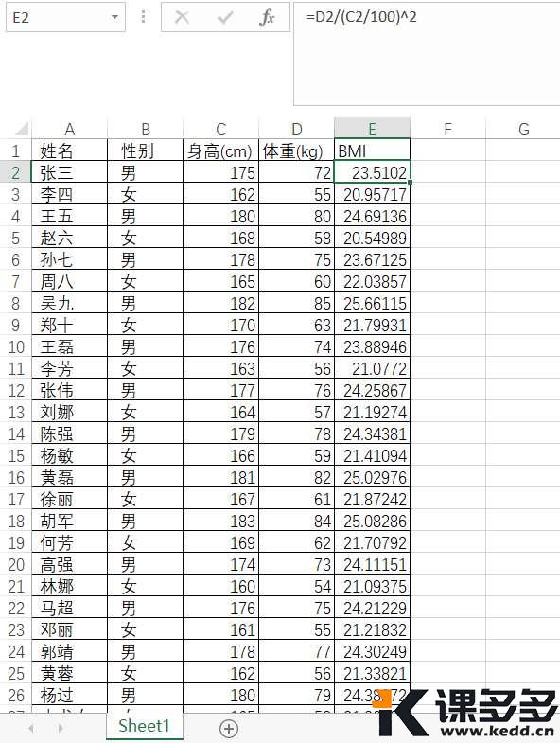Switch to the Sheet1 tab

coord(144,725)
